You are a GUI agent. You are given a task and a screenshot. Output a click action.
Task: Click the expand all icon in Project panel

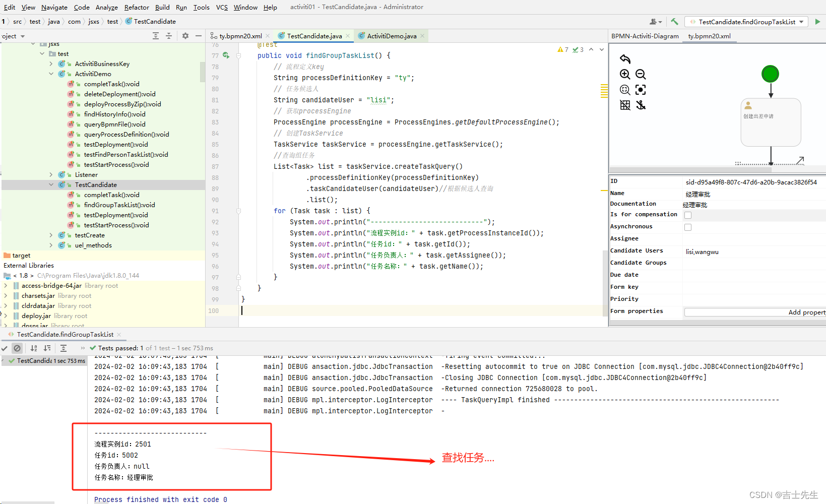pyautogui.click(x=156, y=36)
